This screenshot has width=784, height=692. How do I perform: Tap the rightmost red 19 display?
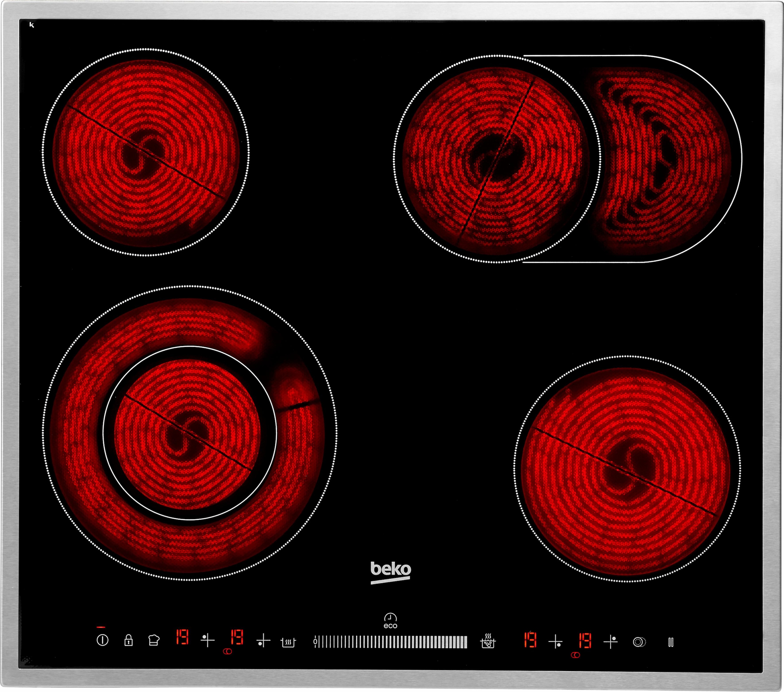tap(585, 640)
